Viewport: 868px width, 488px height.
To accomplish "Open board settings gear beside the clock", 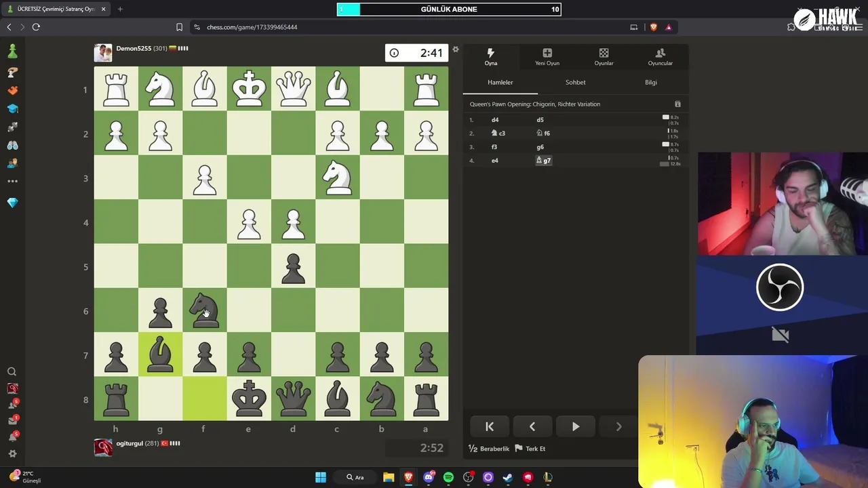I will coord(456,49).
